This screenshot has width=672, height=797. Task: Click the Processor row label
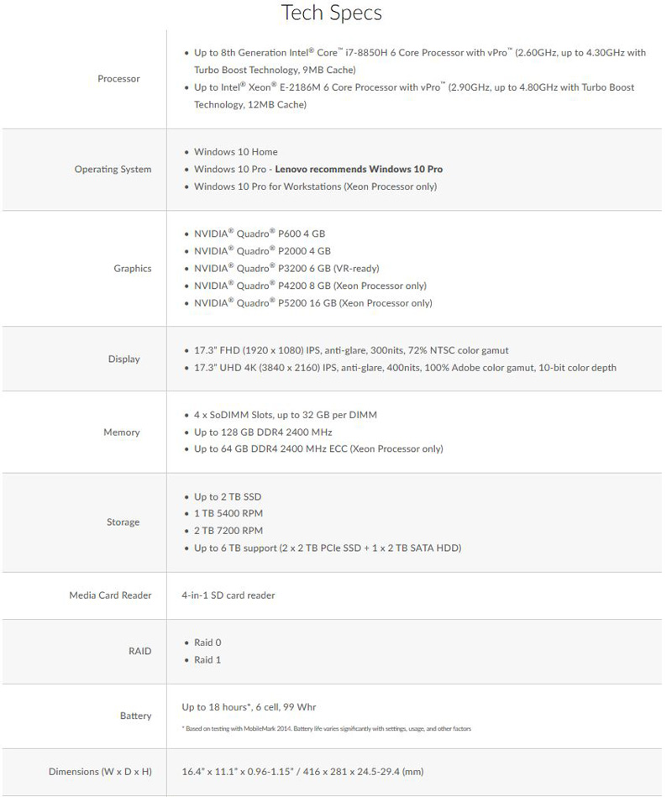click(118, 79)
